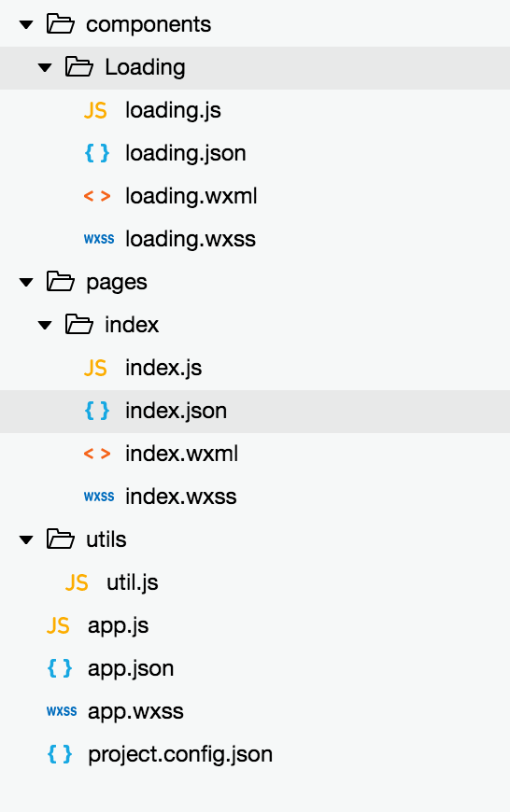The height and width of the screenshot is (812, 510).
Task: Click the JS icon beside loading.js
Action: pos(95,110)
